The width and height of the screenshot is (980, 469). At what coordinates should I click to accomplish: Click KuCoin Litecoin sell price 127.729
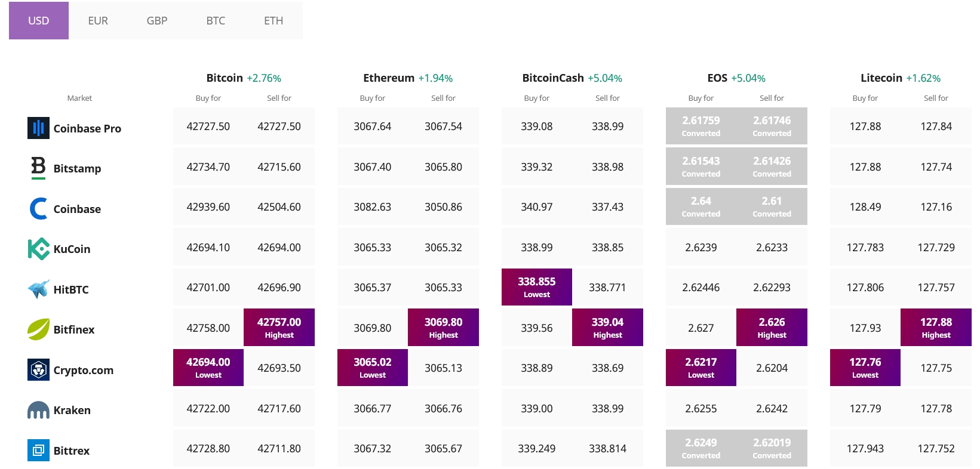point(936,248)
